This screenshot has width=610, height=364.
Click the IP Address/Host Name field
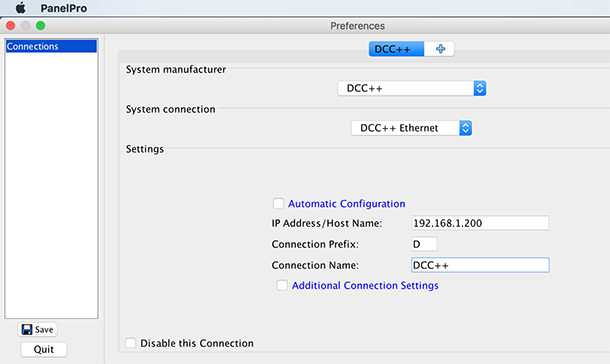click(x=480, y=223)
